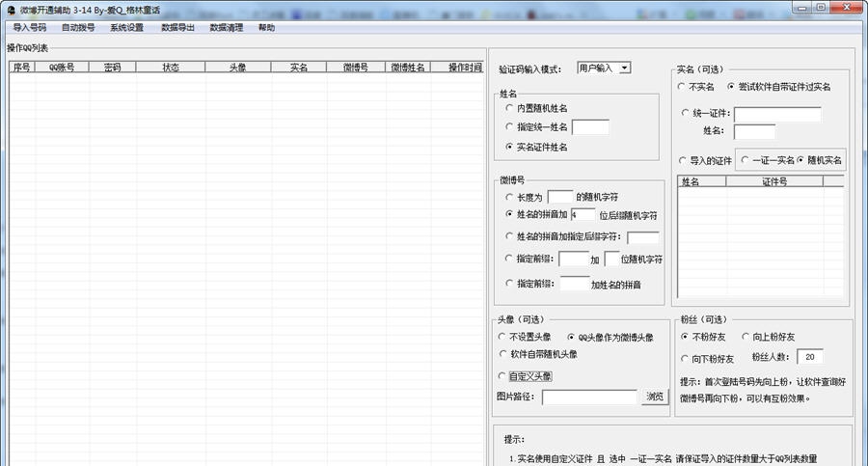Screen dimensions: 868x466
Task: Click QQ账号 column header
Action: [x=62, y=67]
